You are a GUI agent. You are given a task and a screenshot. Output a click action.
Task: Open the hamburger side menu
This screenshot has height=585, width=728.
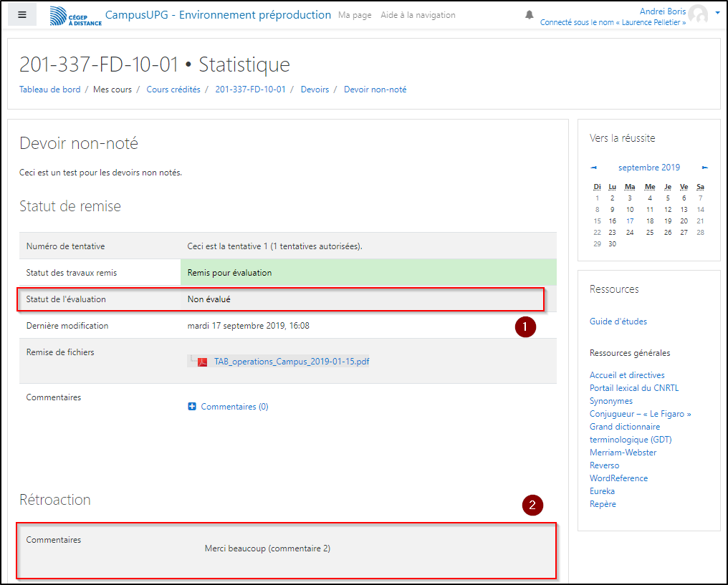[22, 15]
